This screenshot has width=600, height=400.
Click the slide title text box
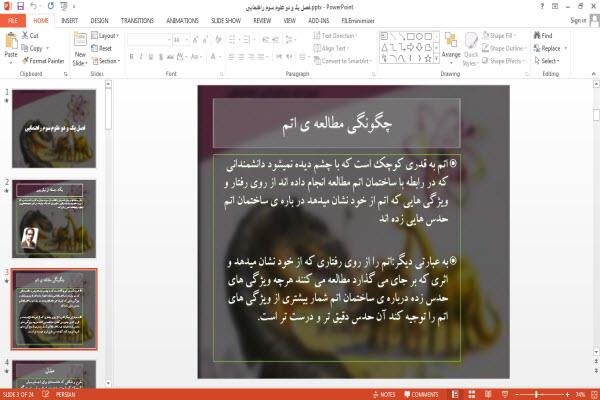click(x=336, y=123)
